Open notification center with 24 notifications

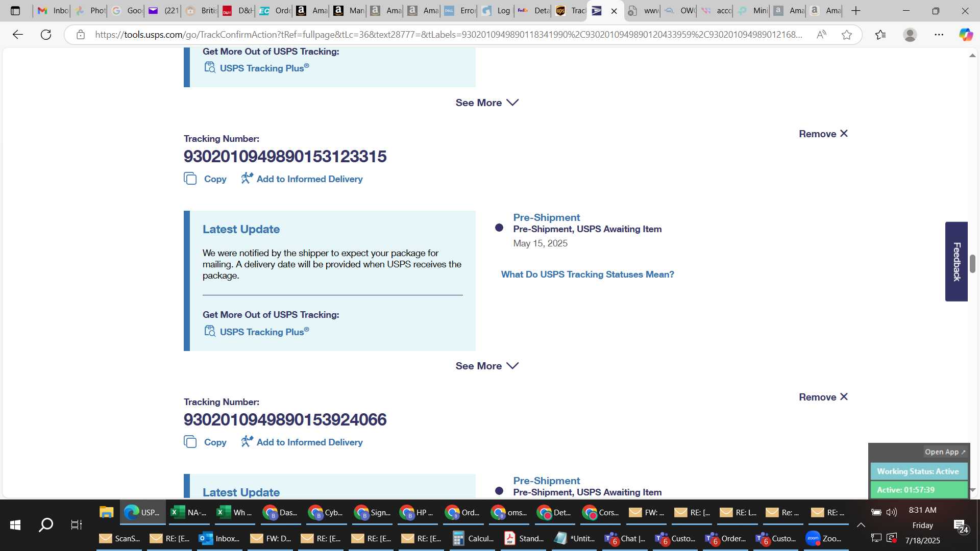[x=960, y=526]
